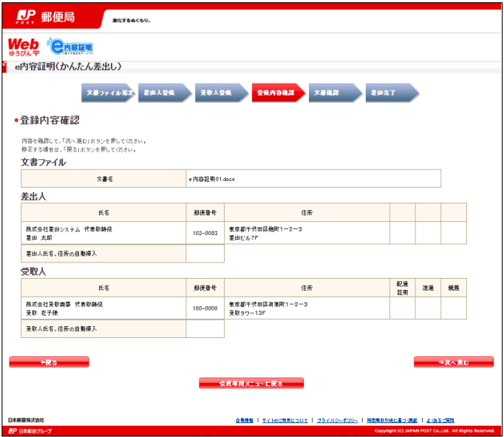Click the 日本郵政グループ footer logo

[x=30, y=431]
